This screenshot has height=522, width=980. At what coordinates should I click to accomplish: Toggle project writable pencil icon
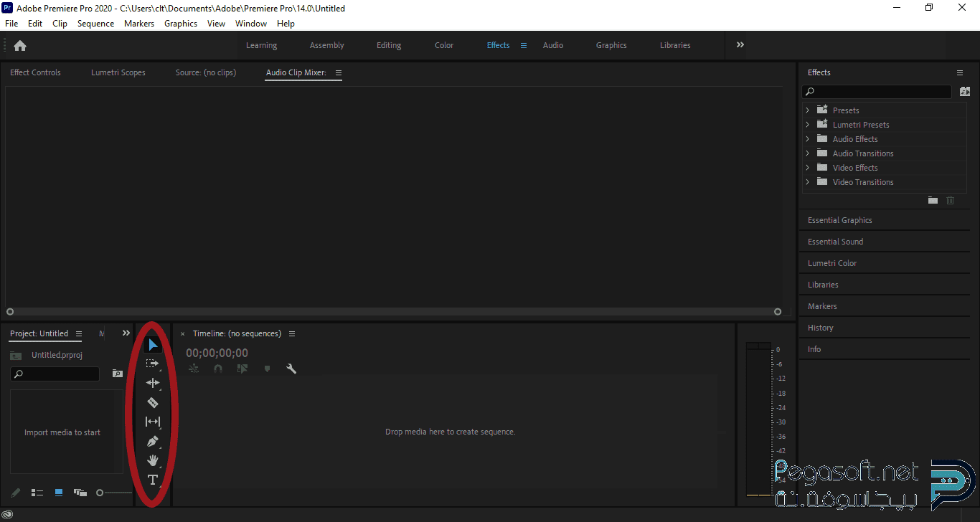coord(16,493)
